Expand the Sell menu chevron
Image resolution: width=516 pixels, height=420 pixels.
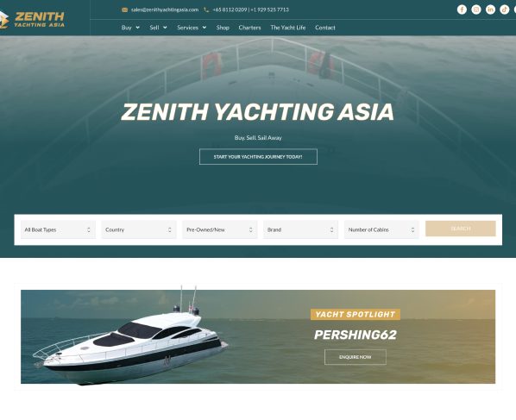click(165, 28)
